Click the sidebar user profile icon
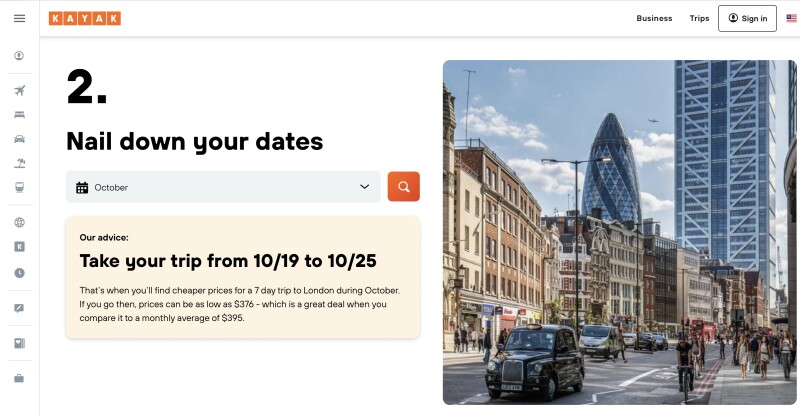The height and width of the screenshot is (417, 800). point(19,56)
